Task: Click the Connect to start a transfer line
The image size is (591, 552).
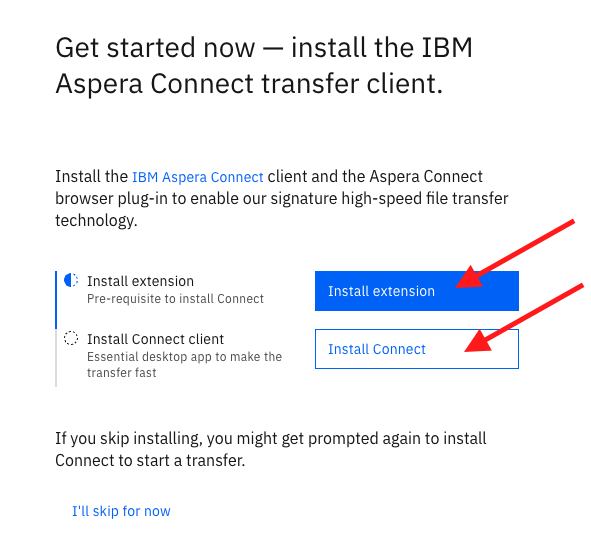Action: coord(150,460)
